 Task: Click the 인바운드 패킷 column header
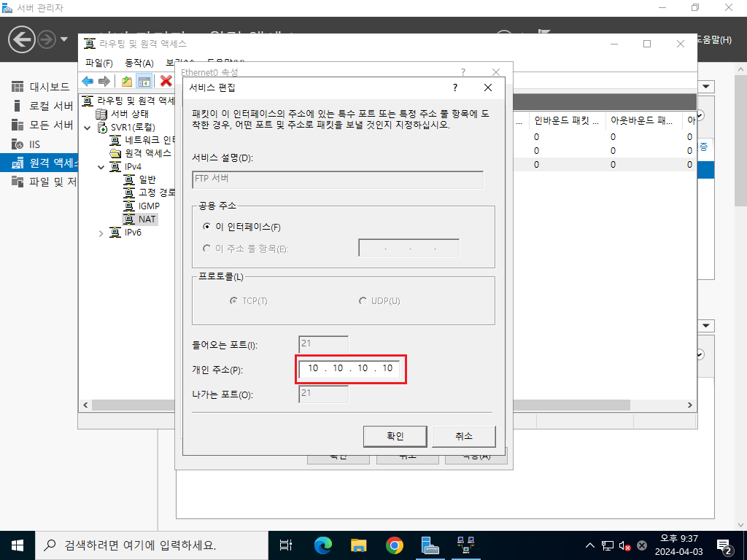(x=566, y=121)
